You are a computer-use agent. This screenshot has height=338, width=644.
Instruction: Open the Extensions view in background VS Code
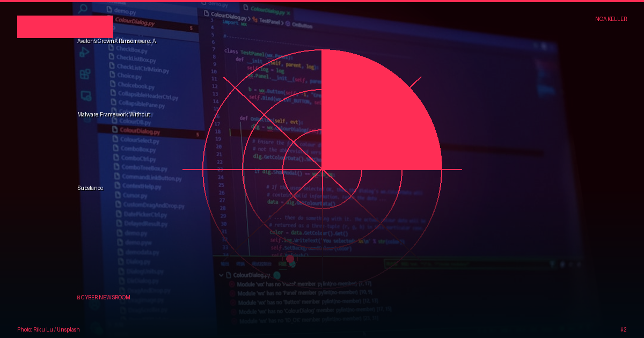click(85, 74)
